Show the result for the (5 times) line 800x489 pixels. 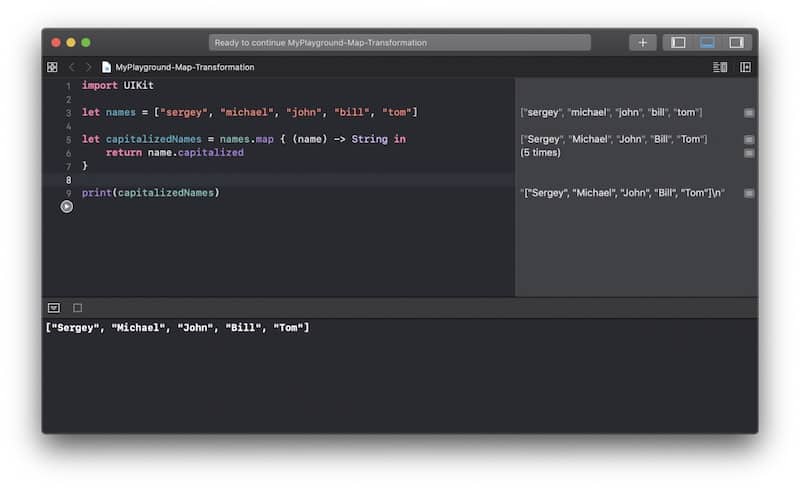(748, 153)
